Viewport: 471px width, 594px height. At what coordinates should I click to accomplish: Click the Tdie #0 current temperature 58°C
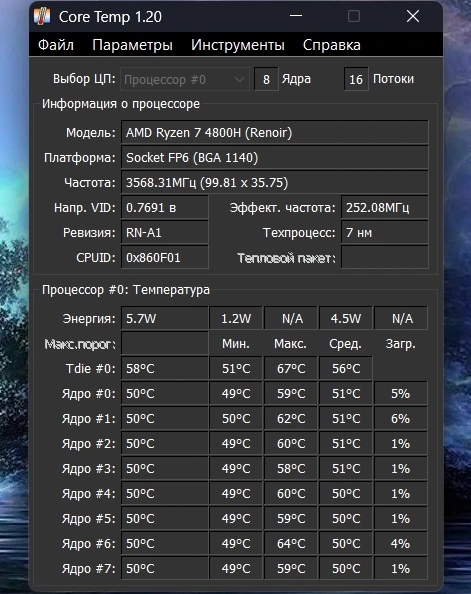[165, 368]
